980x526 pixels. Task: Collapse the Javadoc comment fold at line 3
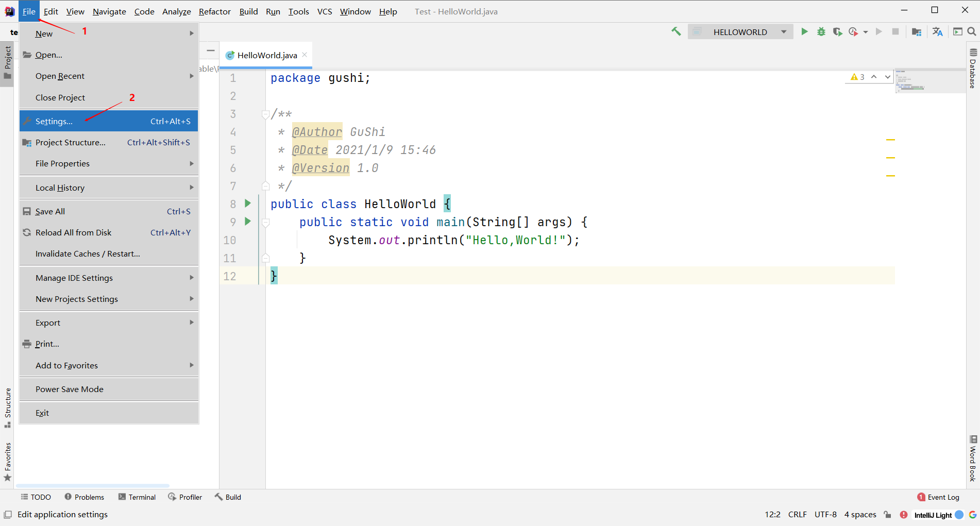[x=265, y=114]
